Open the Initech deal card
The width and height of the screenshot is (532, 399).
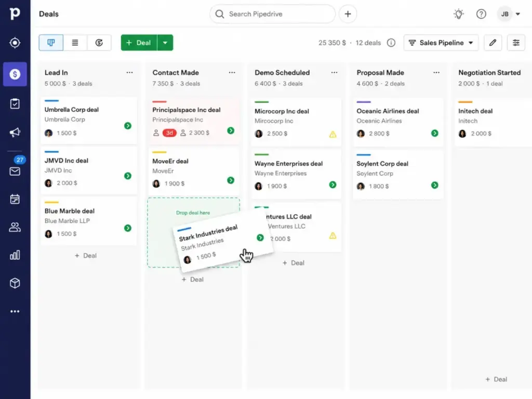494,122
